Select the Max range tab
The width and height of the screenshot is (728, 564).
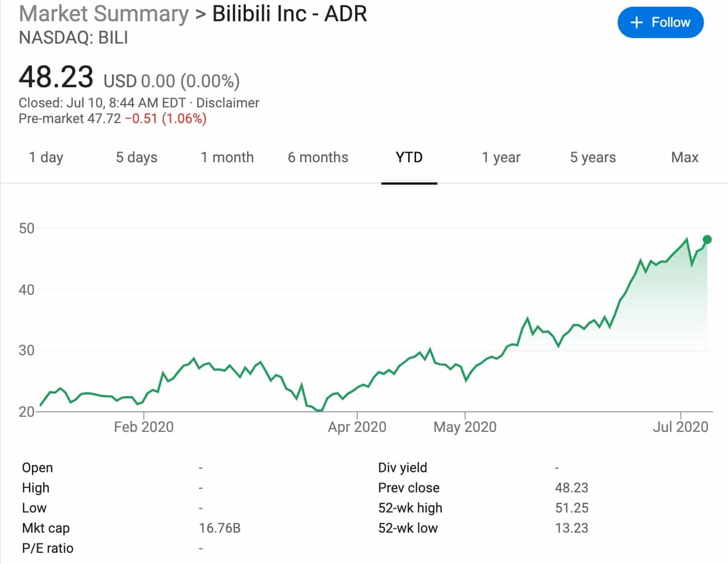click(684, 157)
